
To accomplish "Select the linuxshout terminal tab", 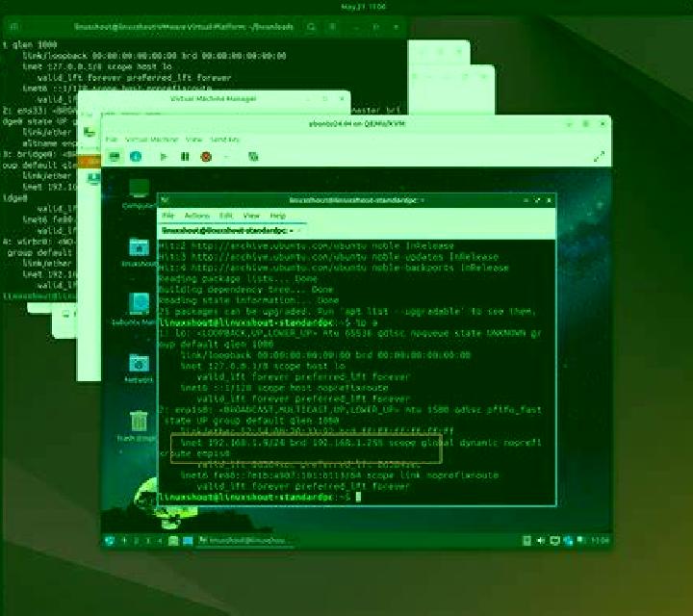I will 227,231.
